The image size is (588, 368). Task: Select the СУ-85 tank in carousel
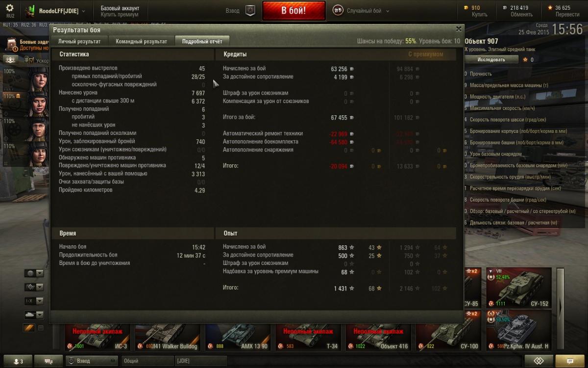[473, 288]
